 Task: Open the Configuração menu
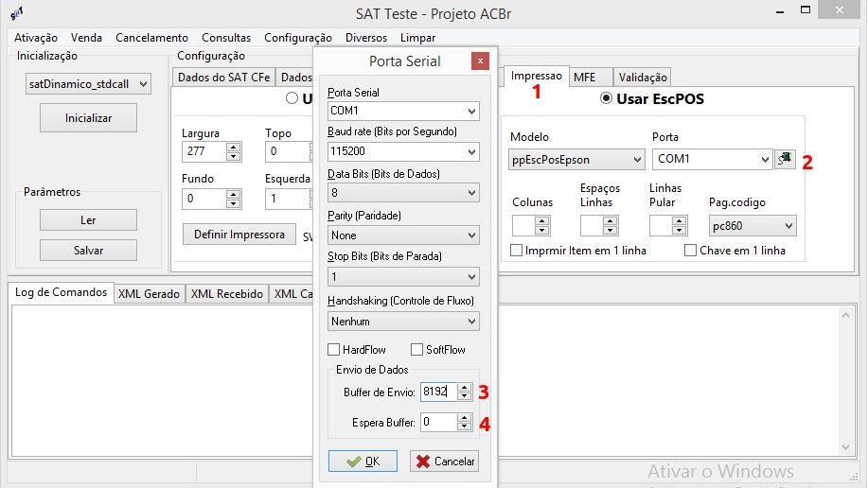(x=298, y=38)
